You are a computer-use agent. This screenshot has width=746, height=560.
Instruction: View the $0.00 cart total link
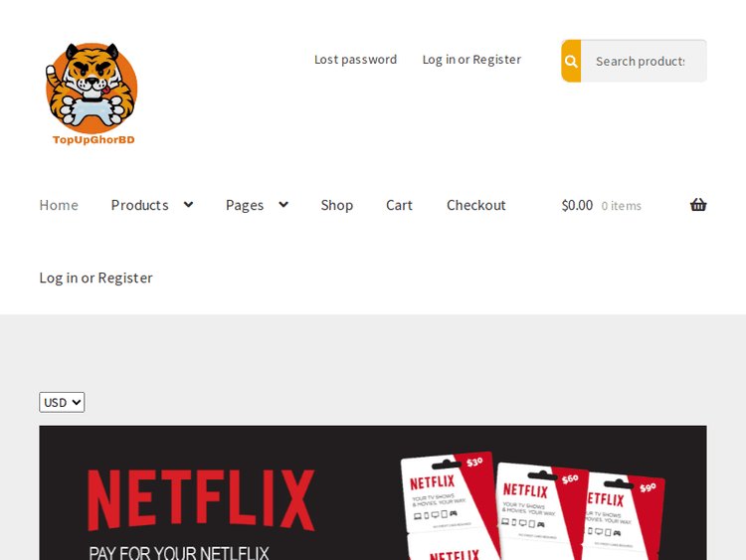pyautogui.click(x=577, y=205)
